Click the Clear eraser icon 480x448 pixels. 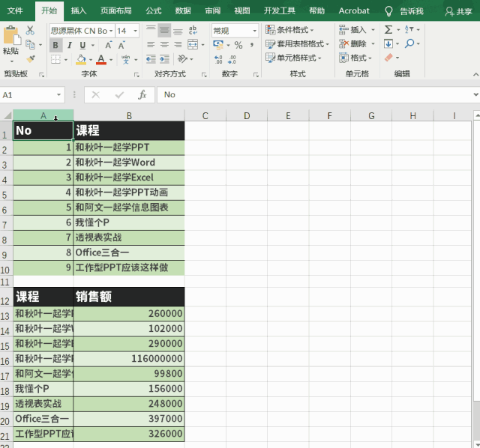point(388,58)
